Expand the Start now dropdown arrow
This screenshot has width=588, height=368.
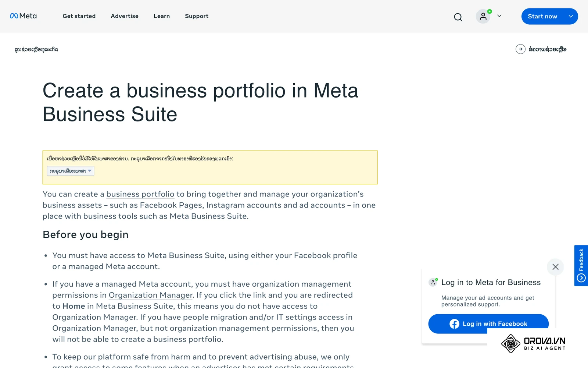[x=571, y=16]
